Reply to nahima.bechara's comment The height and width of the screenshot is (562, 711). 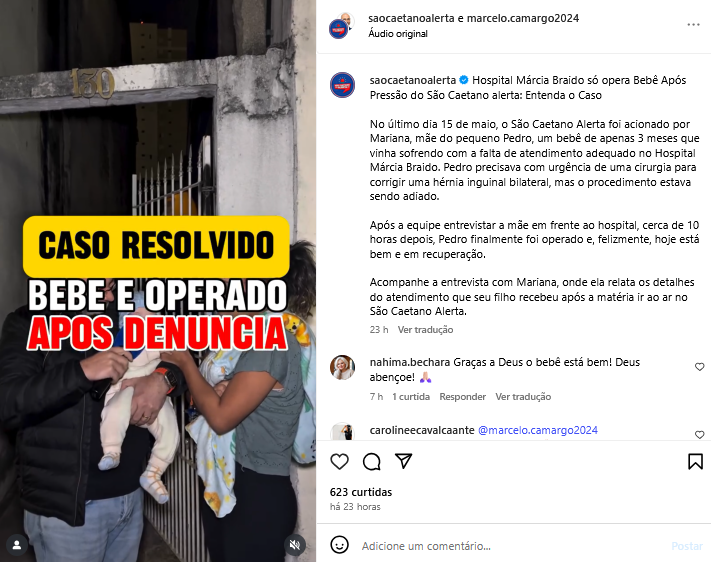pyautogui.click(x=462, y=396)
